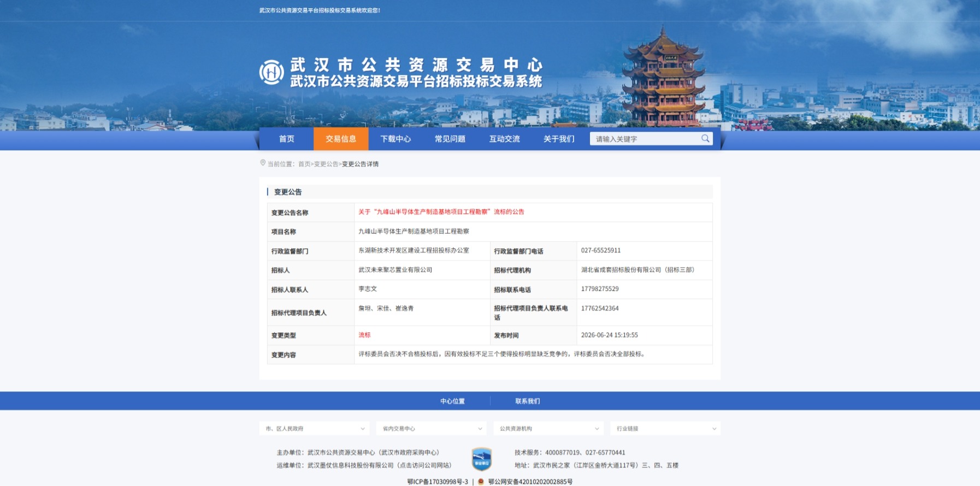This screenshot has height=486, width=980.
Task: Expand the 省内交易中心 dropdown
Action: (432, 429)
